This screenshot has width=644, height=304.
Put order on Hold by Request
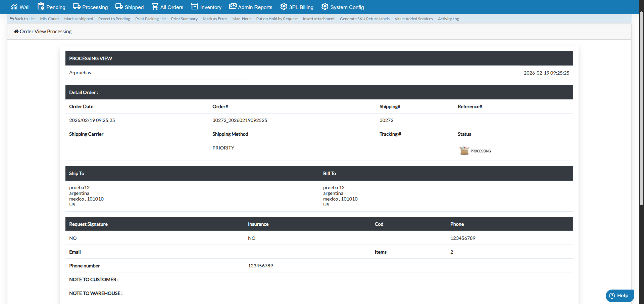(277, 18)
